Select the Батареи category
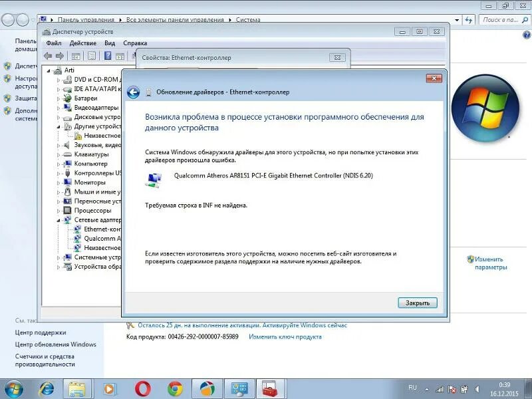Image resolution: width=532 pixels, height=399 pixels. click(x=86, y=98)
